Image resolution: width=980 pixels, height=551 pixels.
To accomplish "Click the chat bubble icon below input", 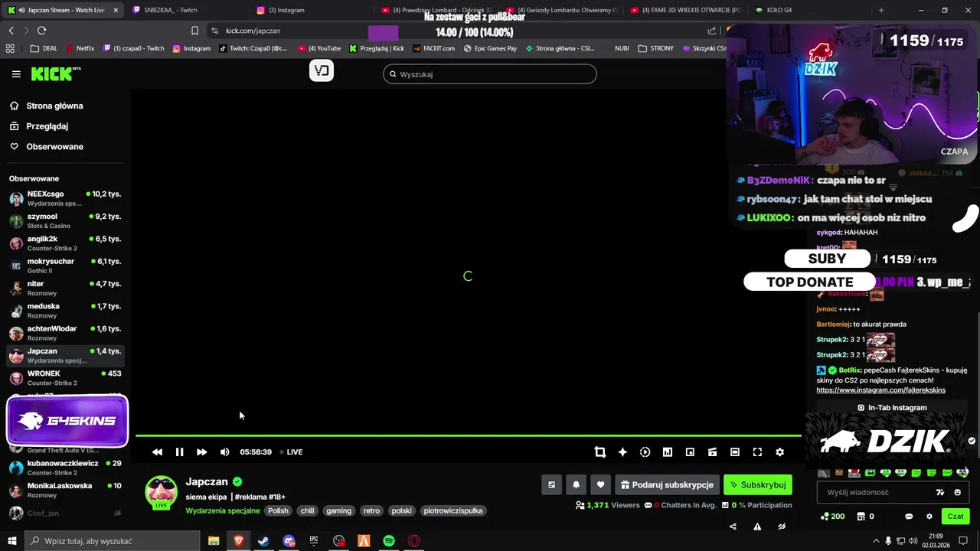I will pos(909,517).
